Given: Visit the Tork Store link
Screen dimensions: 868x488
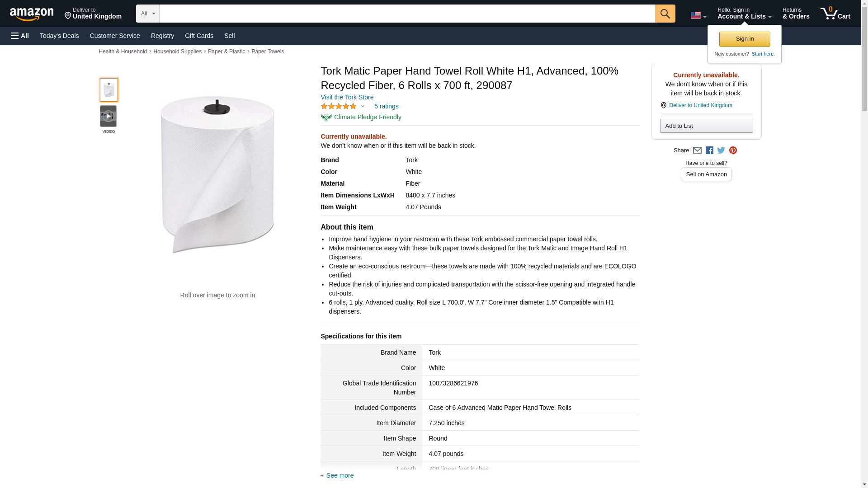Looking at the screenshot, I should coord(347,97).
